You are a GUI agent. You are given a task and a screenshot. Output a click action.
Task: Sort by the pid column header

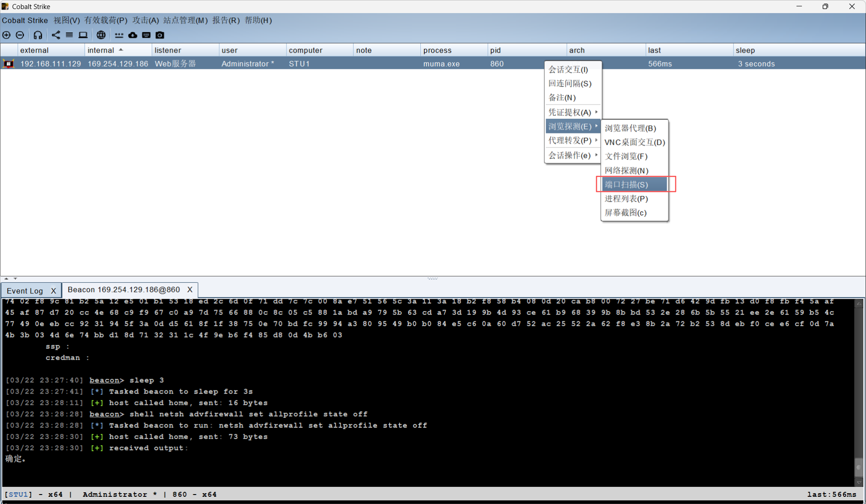pyautogui.click(x=527, y=50)
